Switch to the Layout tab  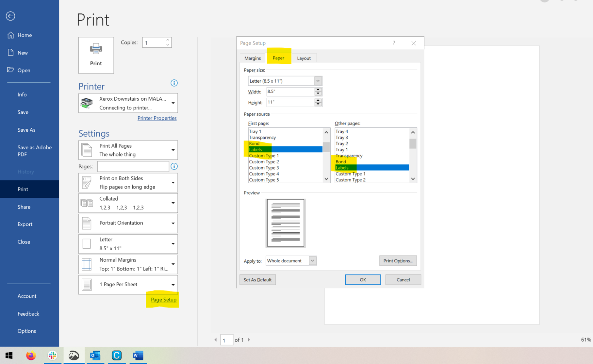click(x=304, y=58)
